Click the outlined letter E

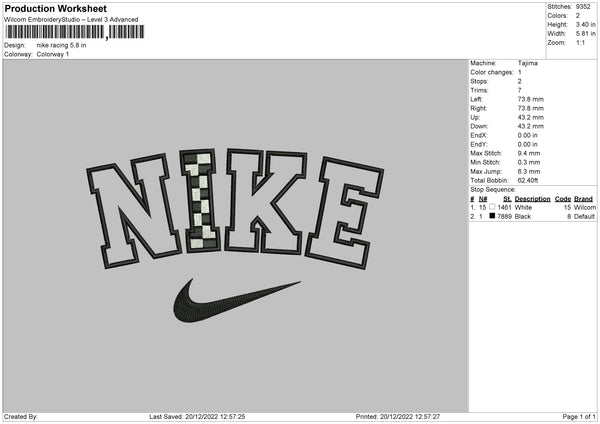pos(344,212)
